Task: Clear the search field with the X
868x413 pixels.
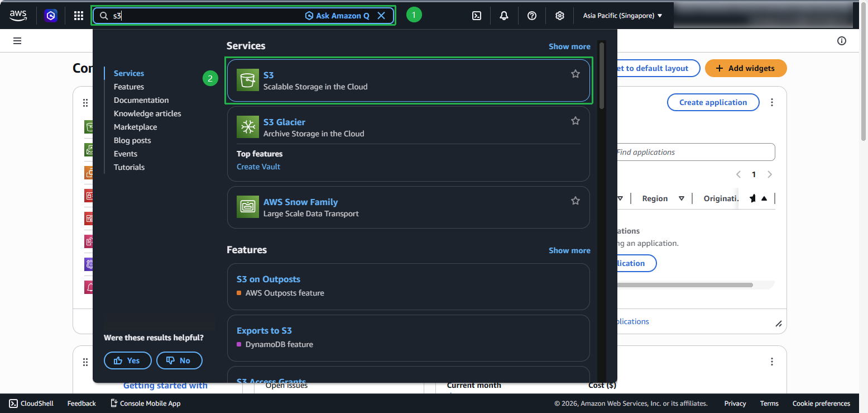Action: (381, 16)
